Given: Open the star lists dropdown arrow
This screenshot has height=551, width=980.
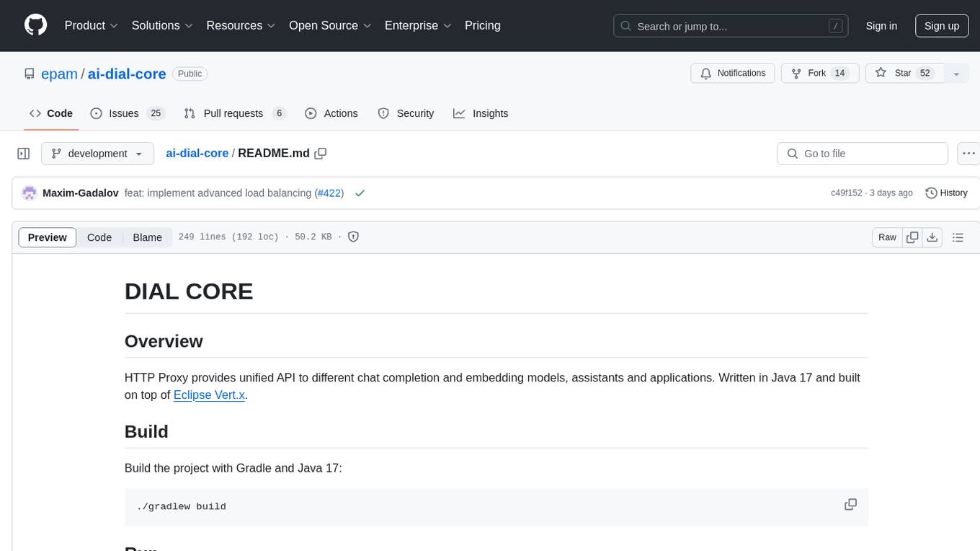Looking at the screenshot, I should (956, 74).
